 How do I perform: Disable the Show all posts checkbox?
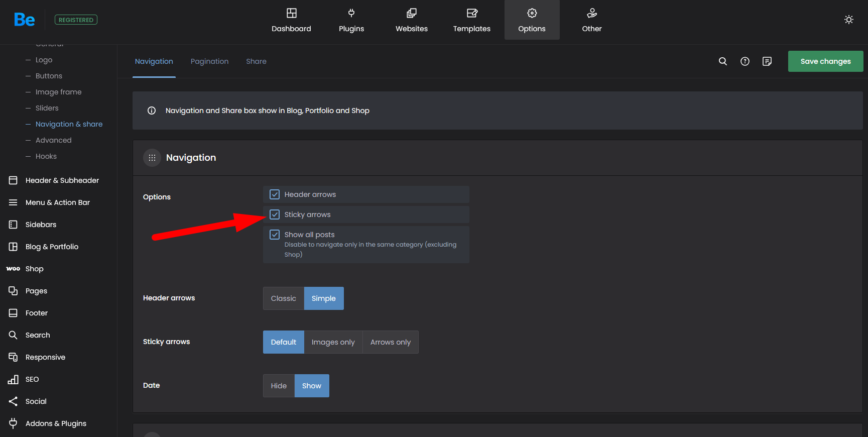pyautogui.click(x=275, y=235)
